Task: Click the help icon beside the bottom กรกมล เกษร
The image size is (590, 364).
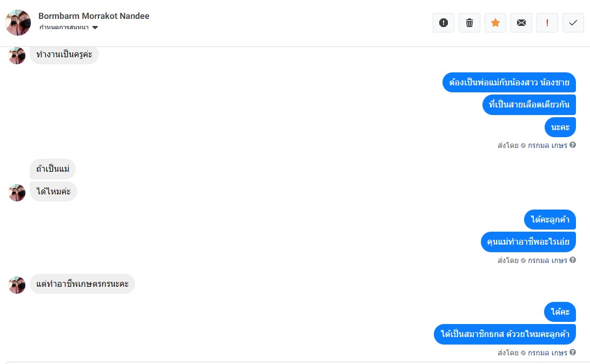Action: point(573,352)
